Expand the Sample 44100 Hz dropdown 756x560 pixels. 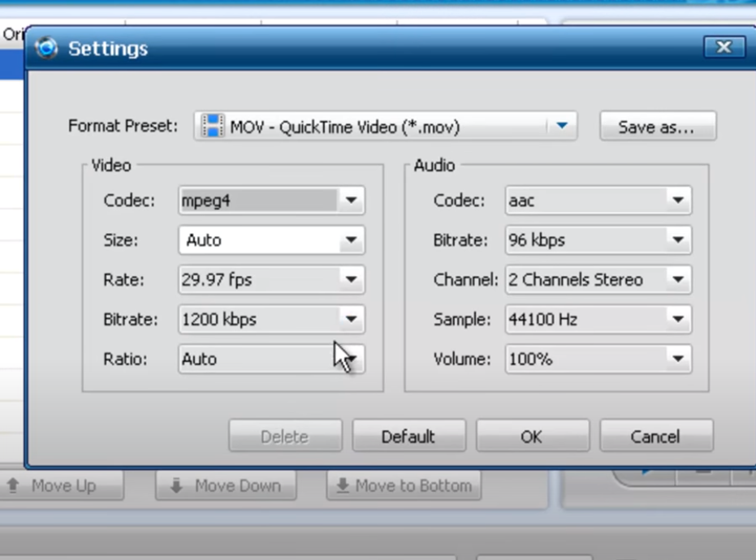598,319
